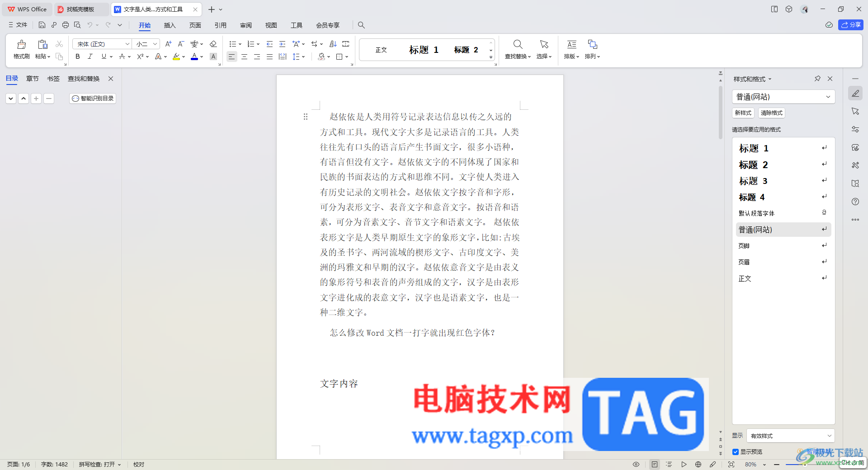The height and width of the screenshot is (470, 868).
Task: Apply Heading 1 style from ribbon gallery
Action: tap(424, 50)
